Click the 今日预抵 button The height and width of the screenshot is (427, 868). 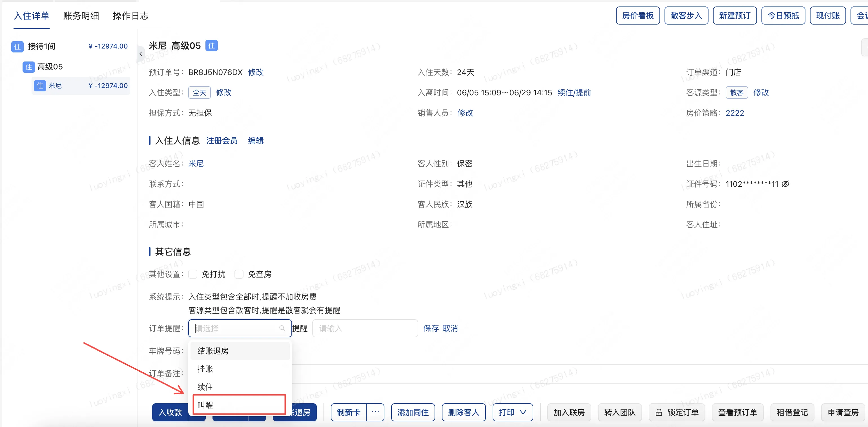[x=783, y=16]
